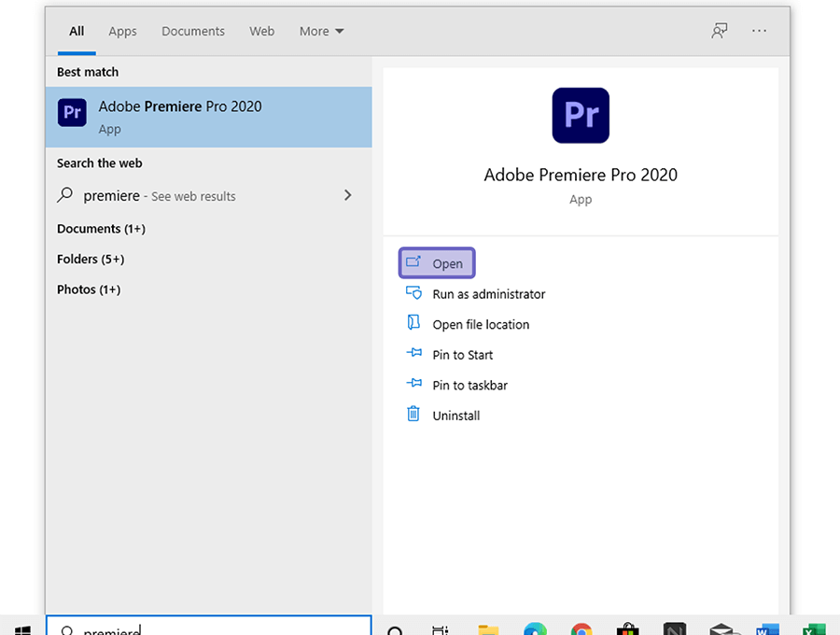Launch Word from the taskbar
The image size is (840, 635).
point(768,629)
